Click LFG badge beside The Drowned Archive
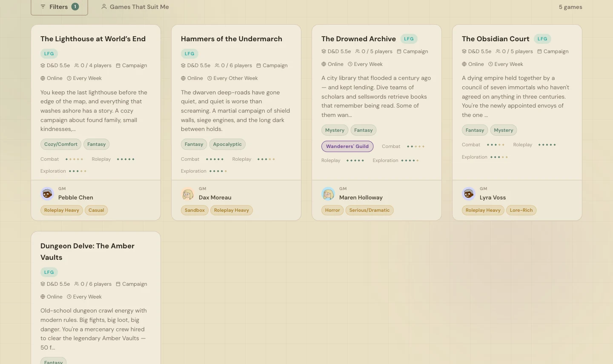 [409, 39]
